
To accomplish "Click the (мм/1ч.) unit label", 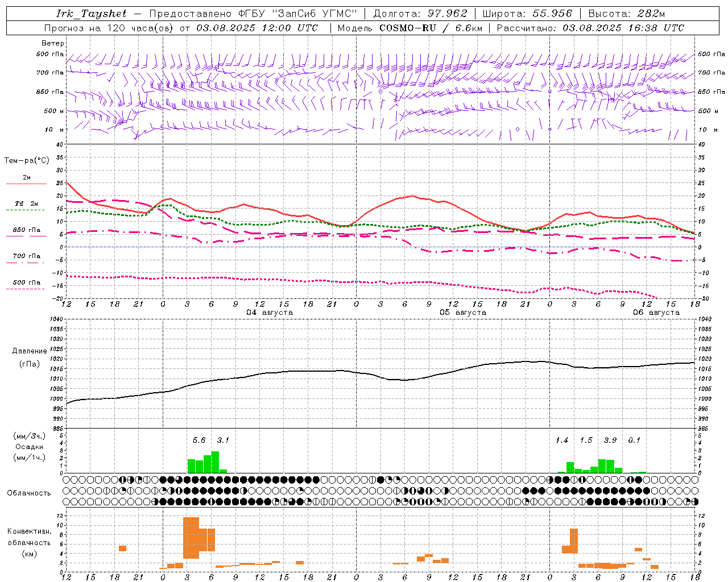I will [29, 458].
